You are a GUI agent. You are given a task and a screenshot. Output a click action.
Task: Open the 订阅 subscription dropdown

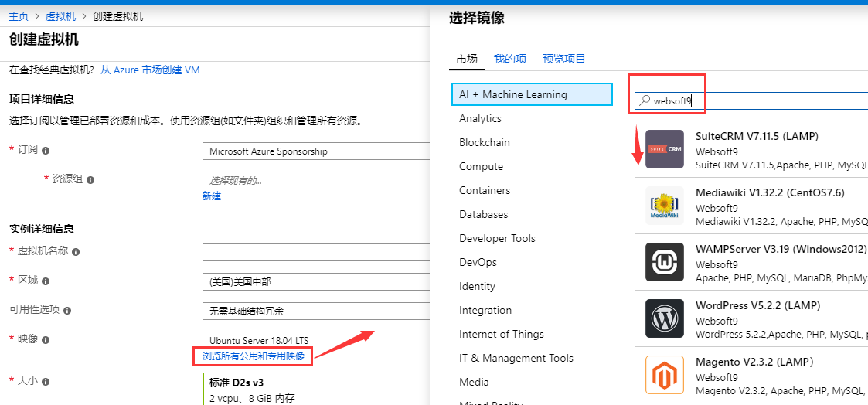click(315, 151)
